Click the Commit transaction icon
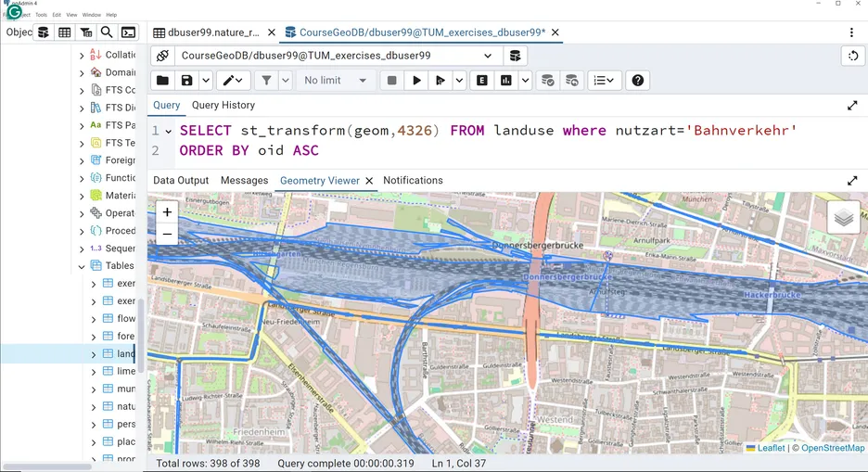 coord(547,81)
